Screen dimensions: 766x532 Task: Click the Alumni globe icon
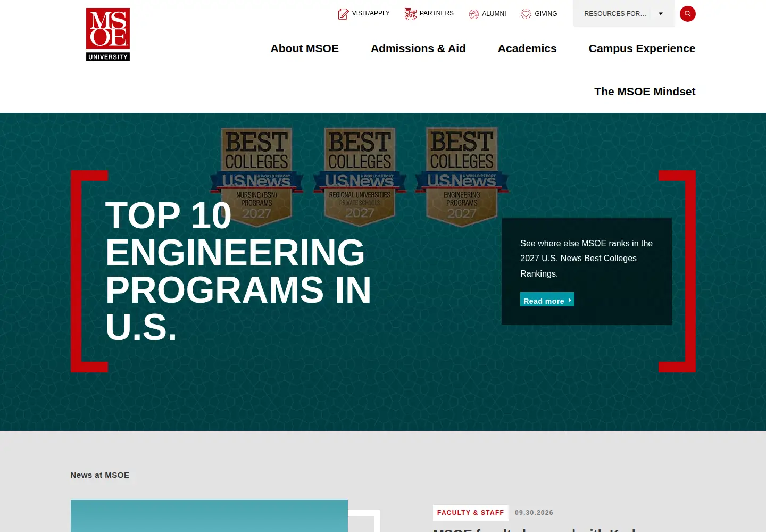pos(473,14)
